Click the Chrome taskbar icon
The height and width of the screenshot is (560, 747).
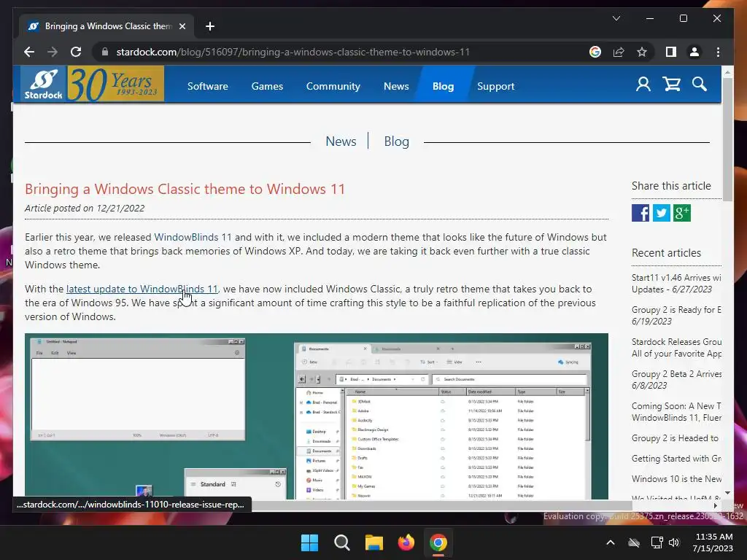click(438, 542)
